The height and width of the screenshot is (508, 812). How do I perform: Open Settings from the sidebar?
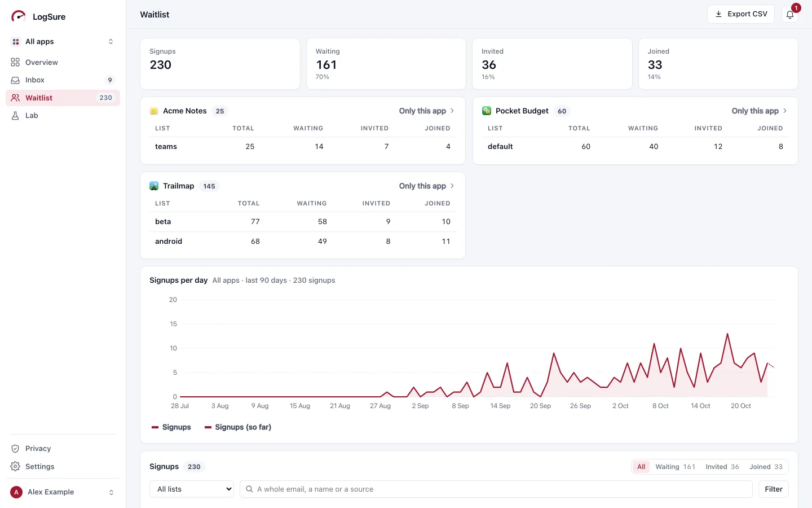coord(63,467)
